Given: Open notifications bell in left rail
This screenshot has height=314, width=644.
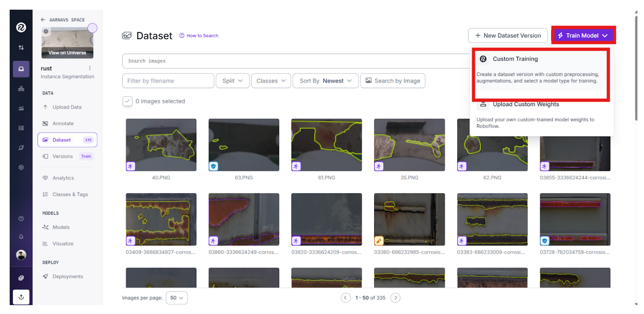Looking at the screenshot, I should tap(21, 237).
